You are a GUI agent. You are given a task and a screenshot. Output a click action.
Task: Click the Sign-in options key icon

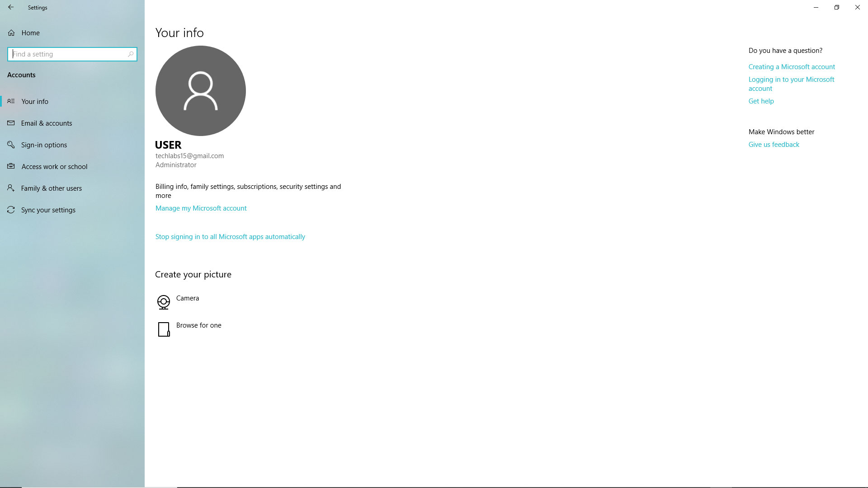[x=11, y=145]
